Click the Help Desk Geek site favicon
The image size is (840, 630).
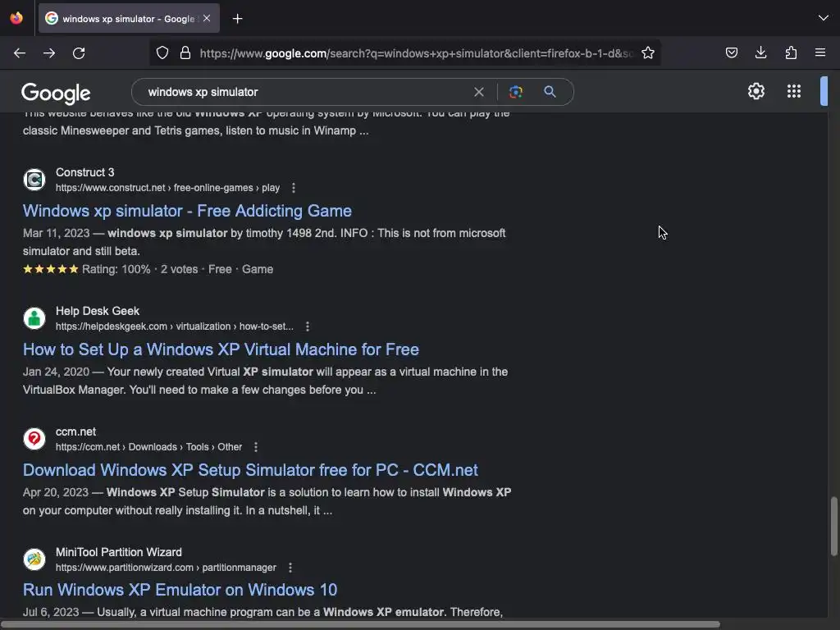pos(34,318)
